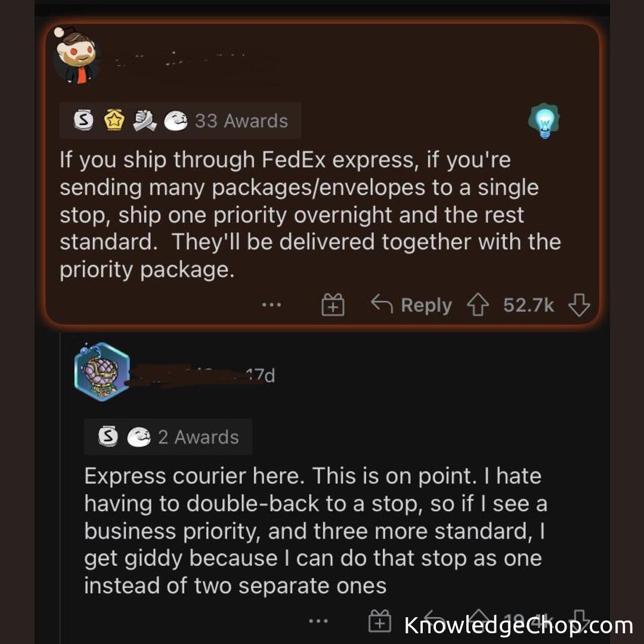
Task: Click the KnowledgeChop.com watermark link
Action: [x=518, y=626]
